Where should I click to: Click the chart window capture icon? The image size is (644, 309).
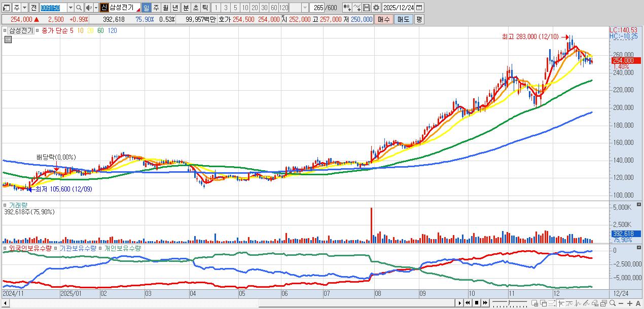(x=604, y=303)
